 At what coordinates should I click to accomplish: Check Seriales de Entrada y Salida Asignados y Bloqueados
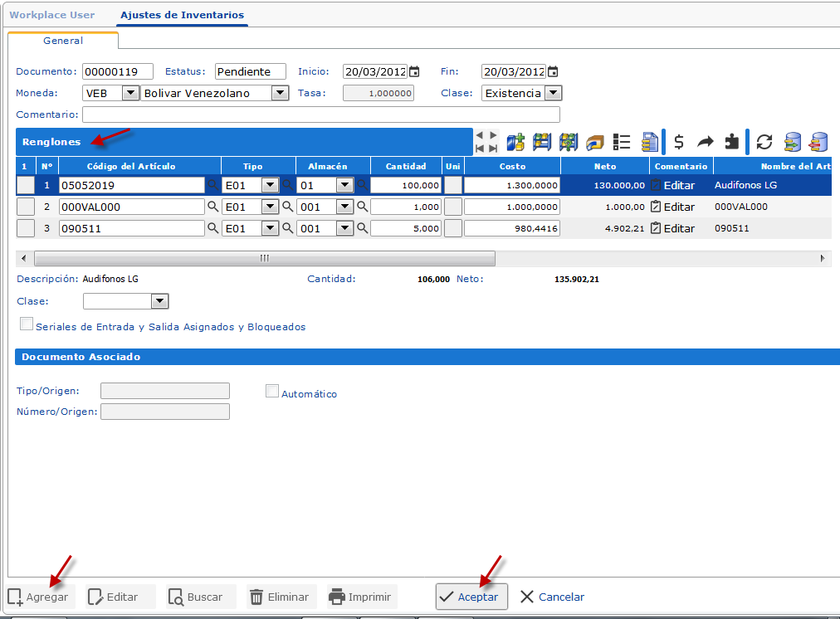[x=27, y=324]
